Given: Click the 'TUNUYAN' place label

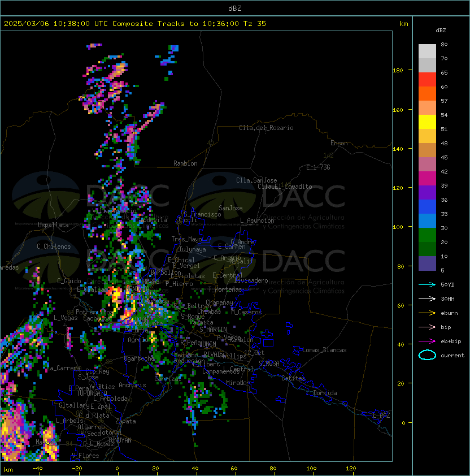Looking at the screenshot, I should [120, 440].
